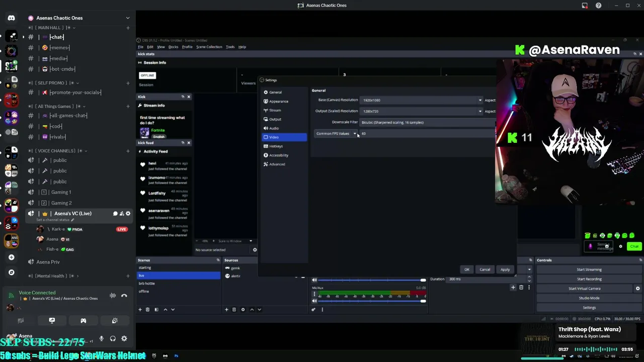
Task: Open OBS Docks menu
Action: pyautogui.click(x=174, y=47)
